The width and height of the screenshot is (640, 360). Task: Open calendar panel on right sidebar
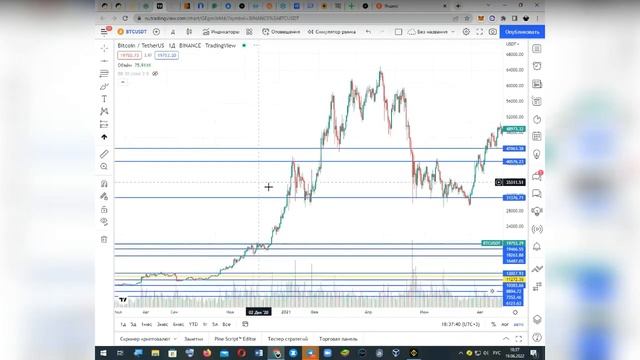pyautogui.click(x=537, y=136)
